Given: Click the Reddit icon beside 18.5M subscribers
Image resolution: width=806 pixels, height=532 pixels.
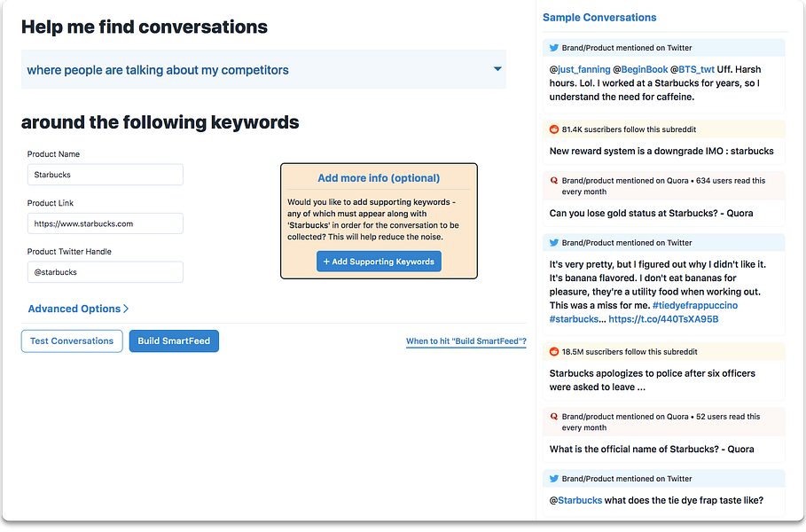Looking at the screenshot, I should (x=553, y=352).
